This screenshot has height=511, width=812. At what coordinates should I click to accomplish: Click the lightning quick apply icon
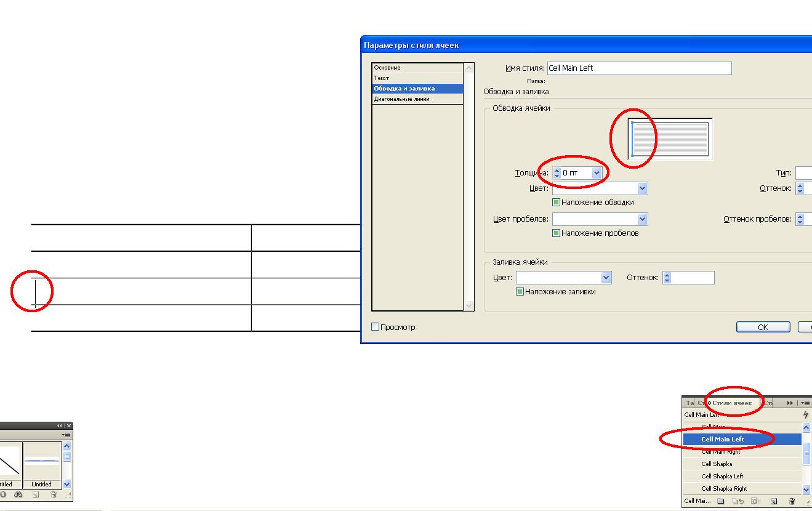[x=806, y=415]
